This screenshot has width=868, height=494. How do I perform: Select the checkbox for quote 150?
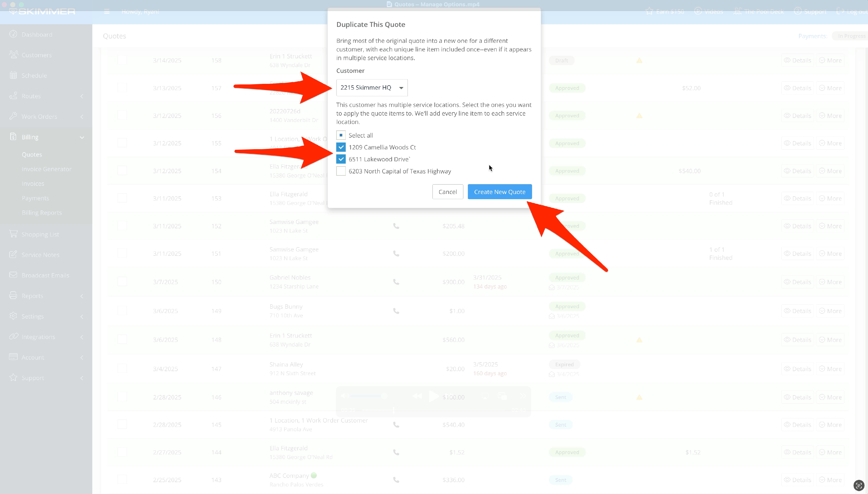point(122,281)
